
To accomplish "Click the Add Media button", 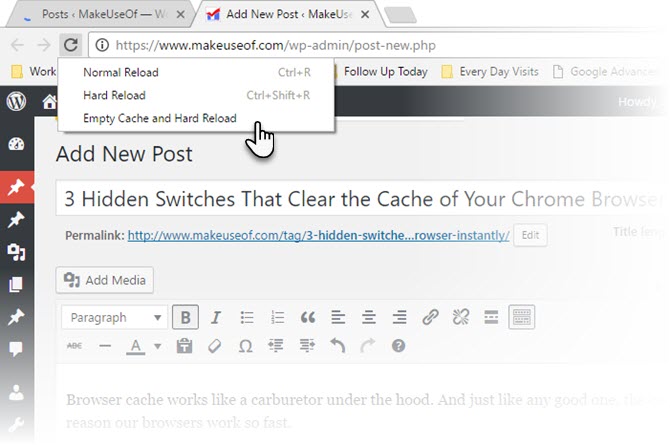I will 105,280.
